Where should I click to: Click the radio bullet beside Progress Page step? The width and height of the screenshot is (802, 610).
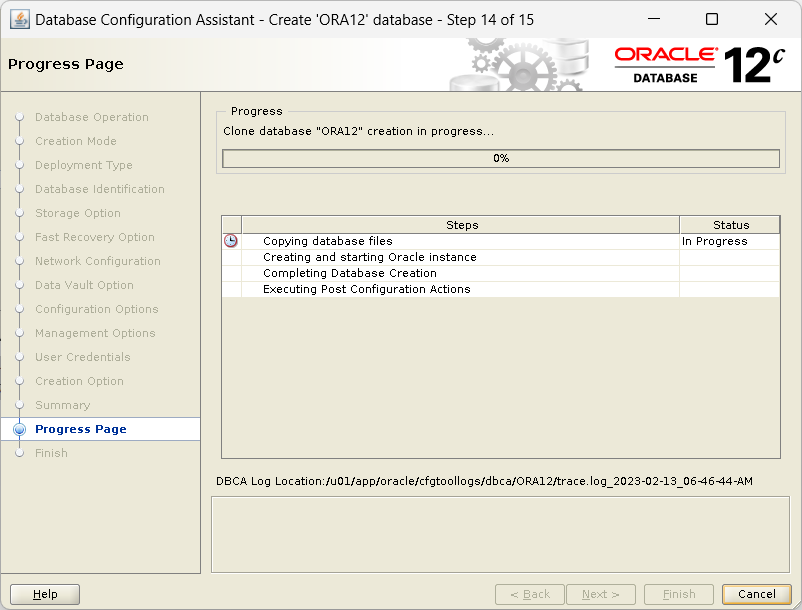point(19,430)
